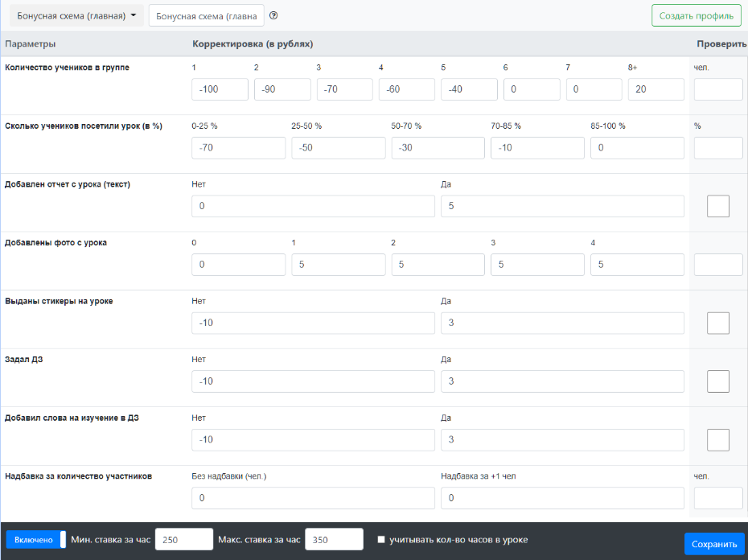Select group size 7 field

coord(594,89)
